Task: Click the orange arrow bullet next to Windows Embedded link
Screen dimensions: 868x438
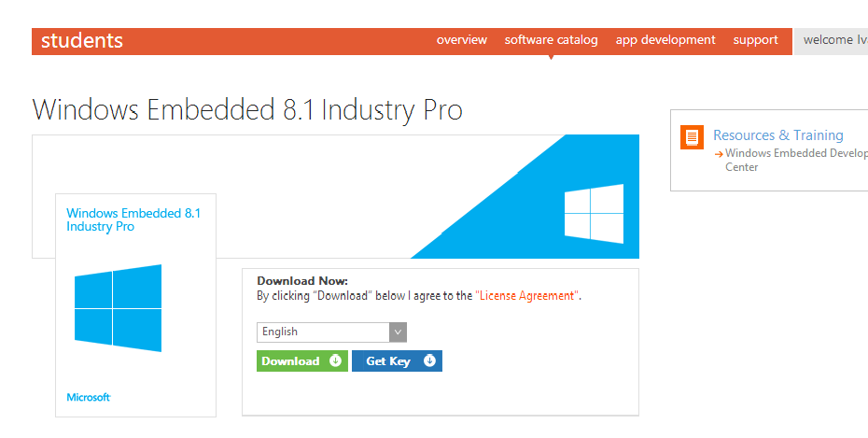Action: (719, 154)
